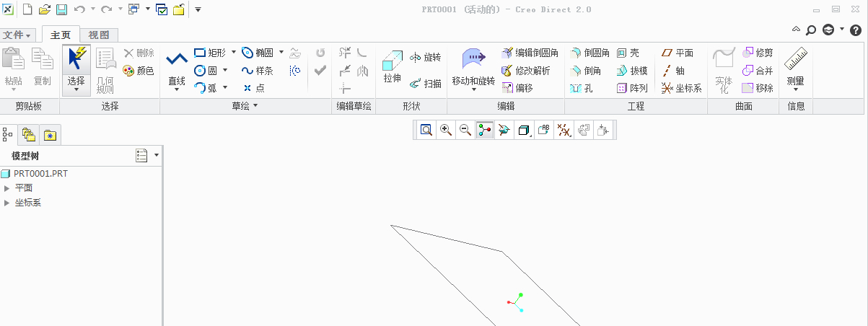
Task: Open the 椭圆 dropdown arrow
Action: point(281,52)
